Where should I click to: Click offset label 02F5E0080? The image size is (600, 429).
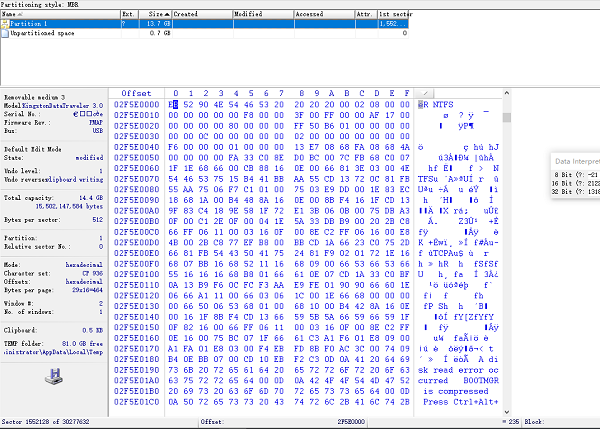tap(137, 189)
